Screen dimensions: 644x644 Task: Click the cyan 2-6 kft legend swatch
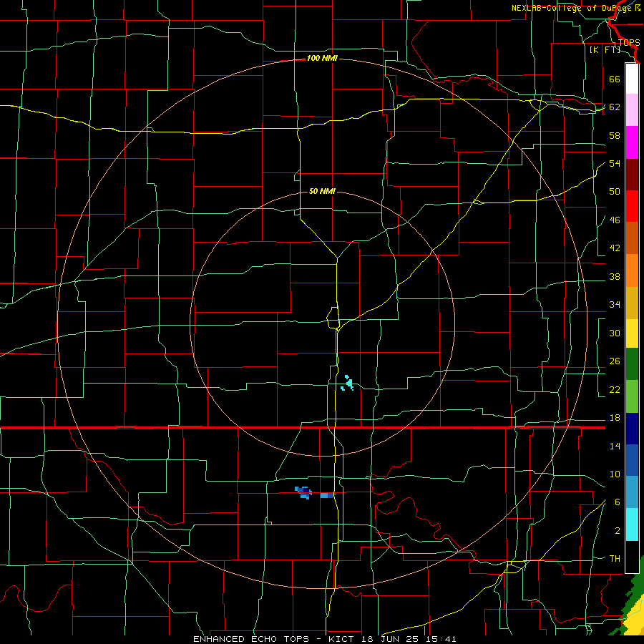[632, 525]
